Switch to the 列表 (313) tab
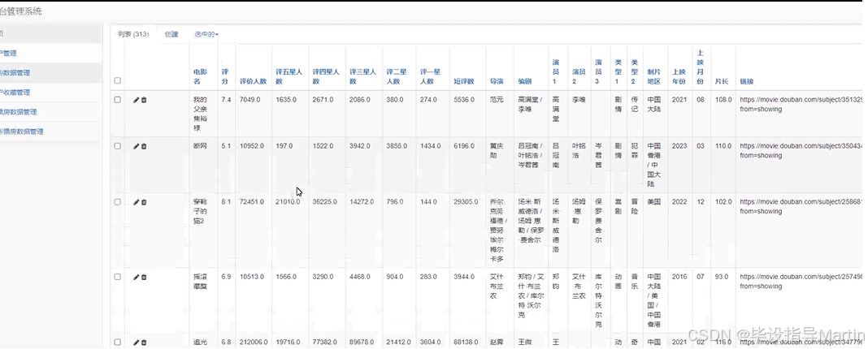The width and height of the screenshot is (868, 349). click(x=132, y=34)
